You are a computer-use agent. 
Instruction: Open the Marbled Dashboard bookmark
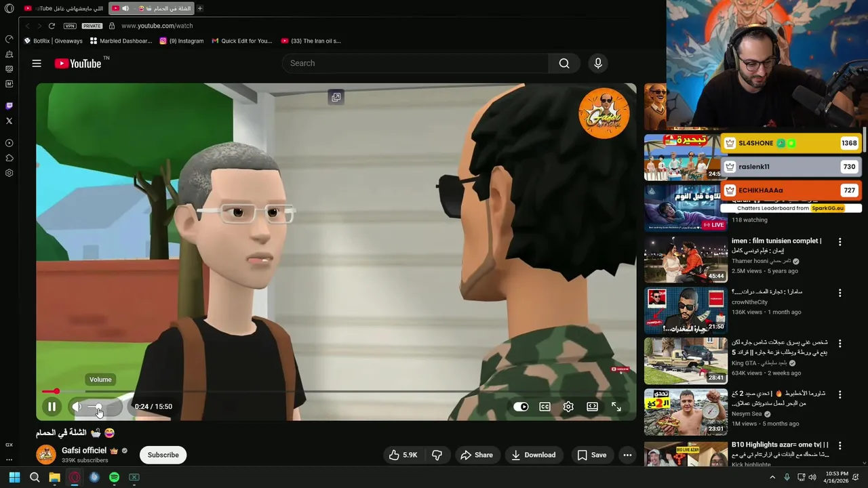pos(121,41)
